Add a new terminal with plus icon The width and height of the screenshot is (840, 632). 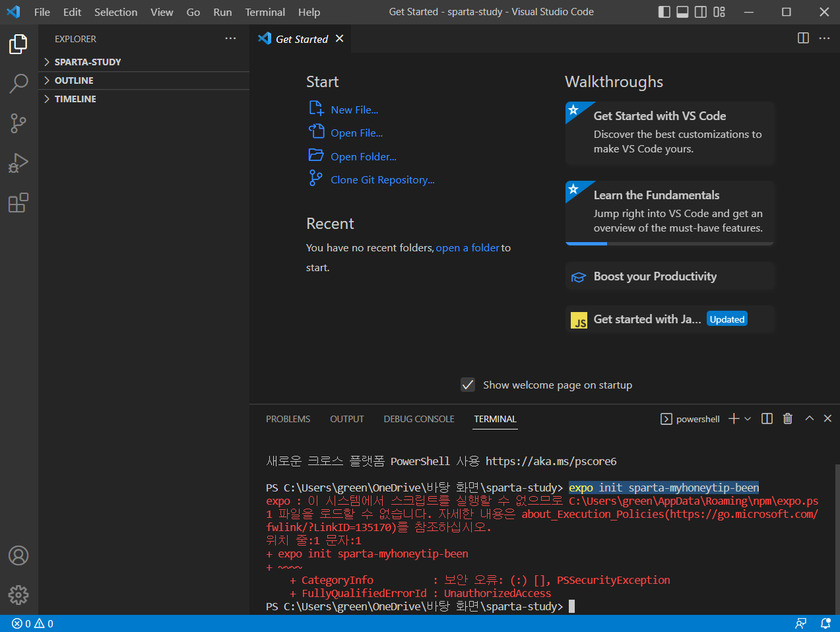[734, 419]
